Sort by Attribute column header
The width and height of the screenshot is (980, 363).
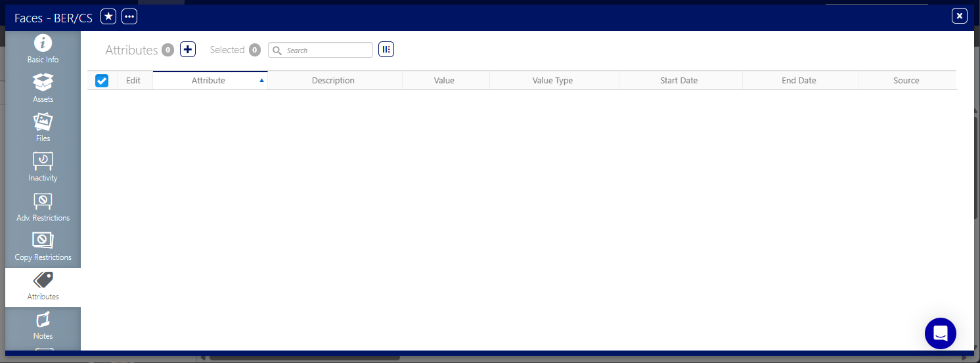(x=208, y=81)
